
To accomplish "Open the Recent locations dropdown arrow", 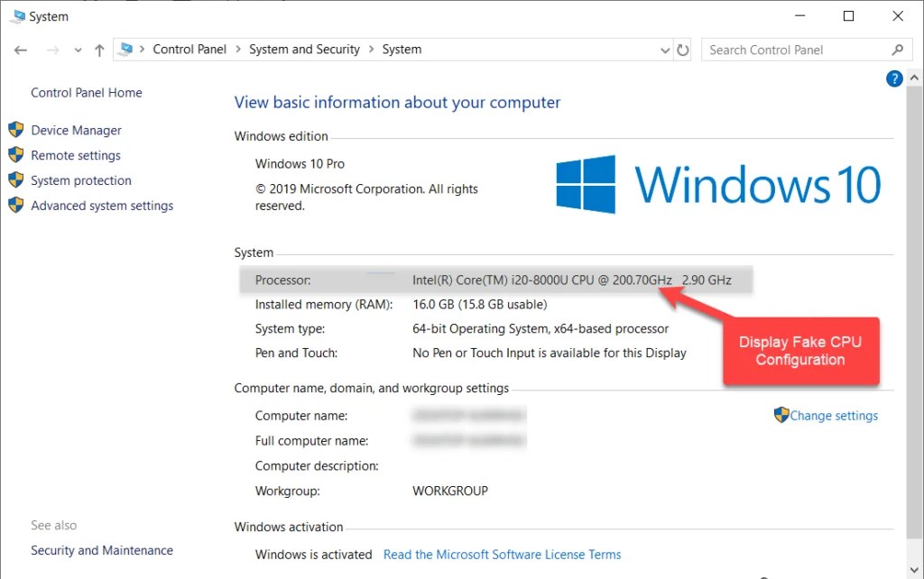I will click(x=78, y=51).
